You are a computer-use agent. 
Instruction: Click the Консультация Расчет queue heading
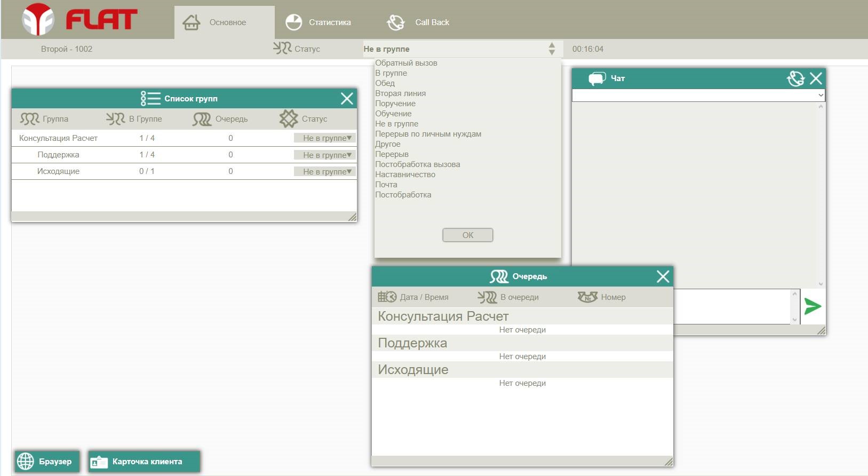pos(443,316)
